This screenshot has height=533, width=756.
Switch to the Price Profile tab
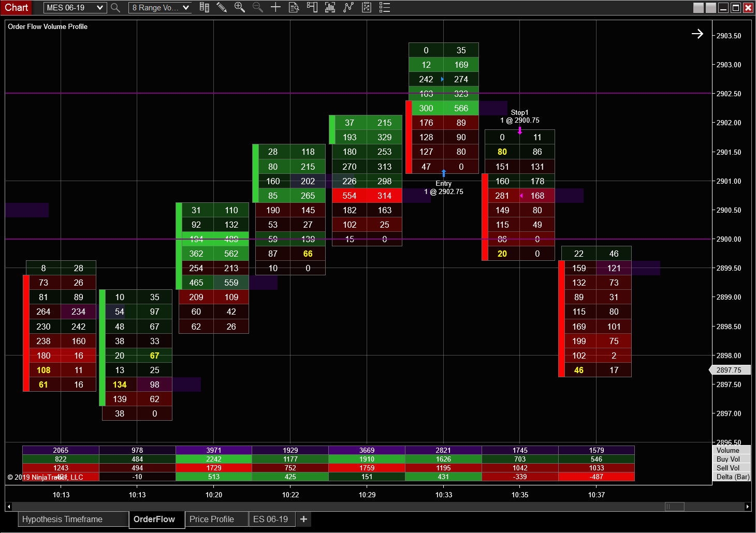[x=216, y=519]
